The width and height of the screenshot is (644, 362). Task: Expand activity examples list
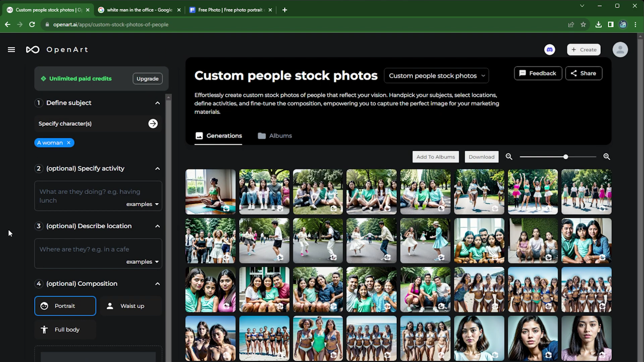(x=143, y=204)
